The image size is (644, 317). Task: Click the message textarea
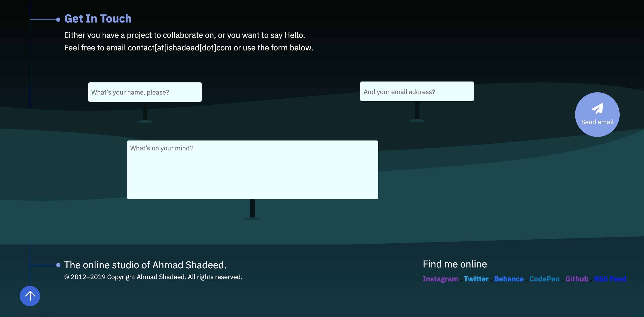[252, 170]
